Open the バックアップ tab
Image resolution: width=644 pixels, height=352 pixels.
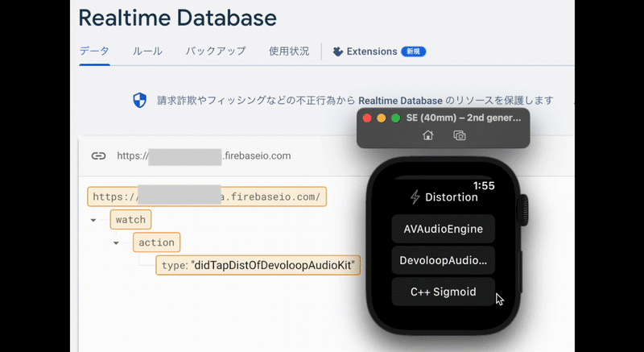click(x=216, y=52)
